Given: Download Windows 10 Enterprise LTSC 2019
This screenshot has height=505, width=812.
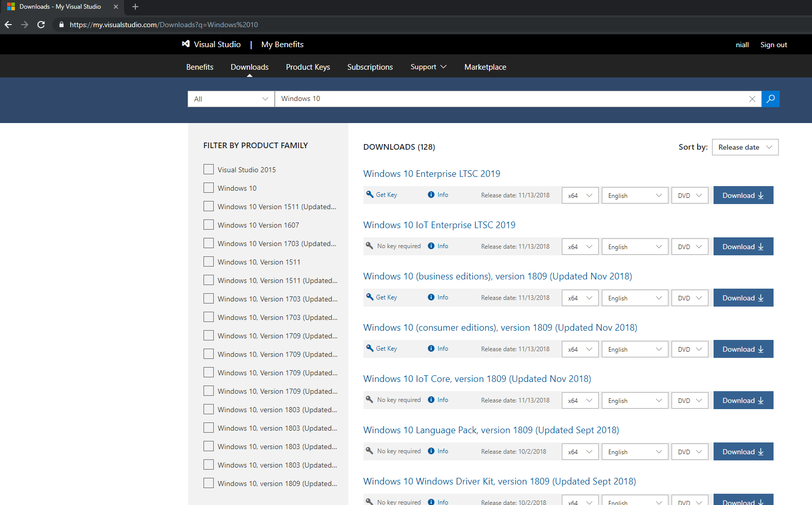Looking at the screenshot, I should coord(743,195).
